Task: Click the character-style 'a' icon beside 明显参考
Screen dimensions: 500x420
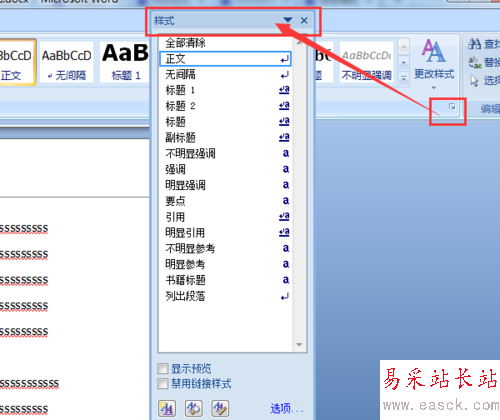Action: [286, 264]
